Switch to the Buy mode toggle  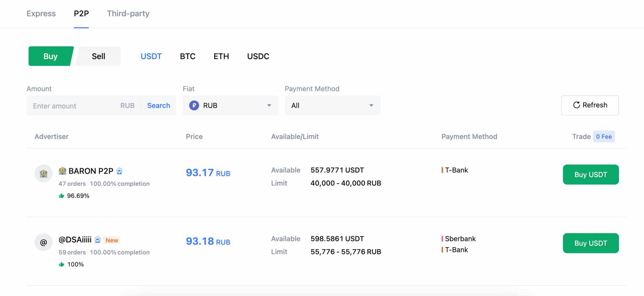click(x=50, y=56)
